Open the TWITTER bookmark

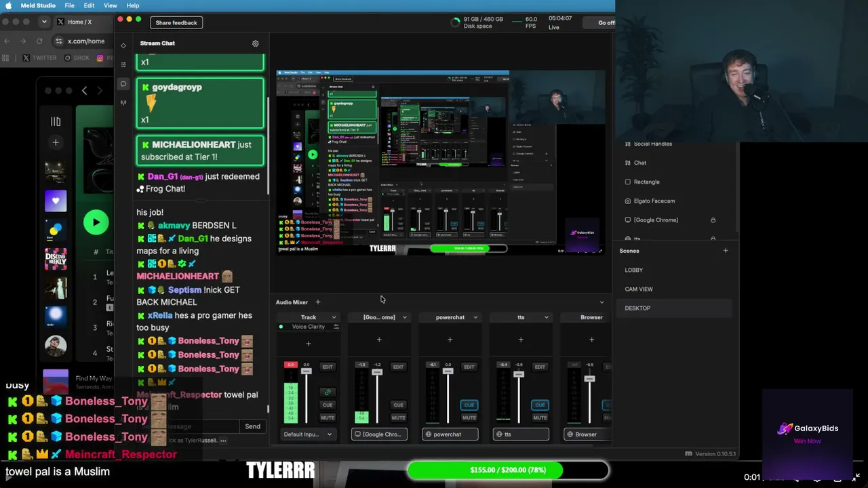point(40,58)
